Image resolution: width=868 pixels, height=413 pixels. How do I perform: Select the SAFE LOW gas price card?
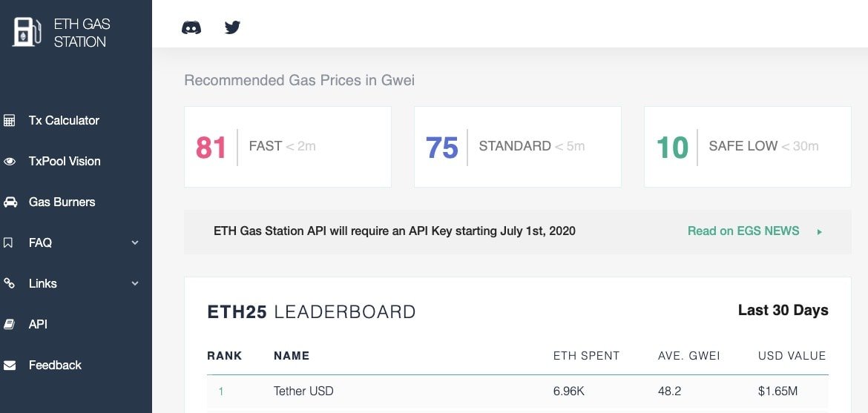point(747,147)
